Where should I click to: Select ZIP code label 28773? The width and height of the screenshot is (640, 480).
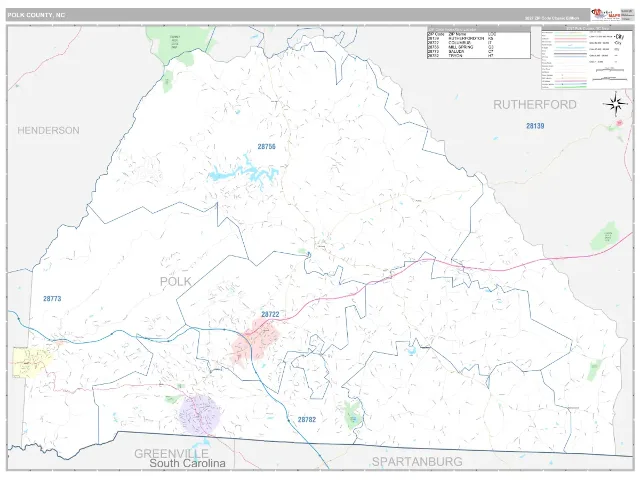[x=52, y=299]
